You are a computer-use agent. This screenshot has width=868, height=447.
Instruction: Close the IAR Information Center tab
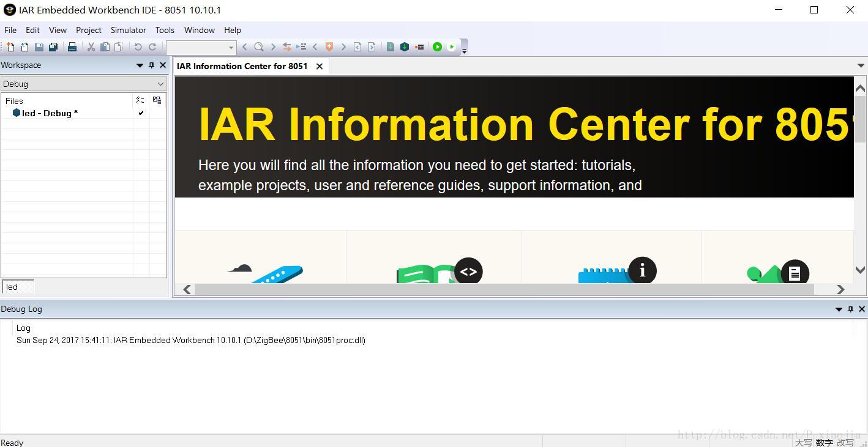[320, 66]
